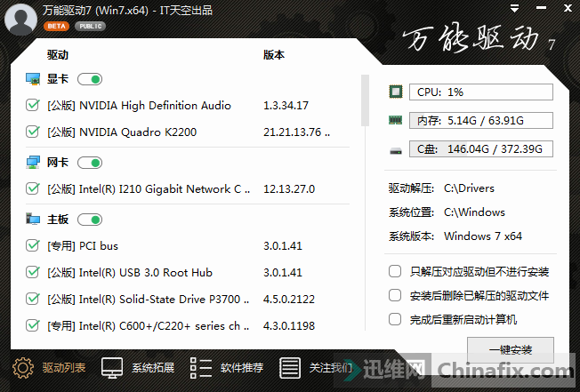Toggle off the 主板 driver group switch
Screen dimensions: 580x392
(x=90, y=220)
